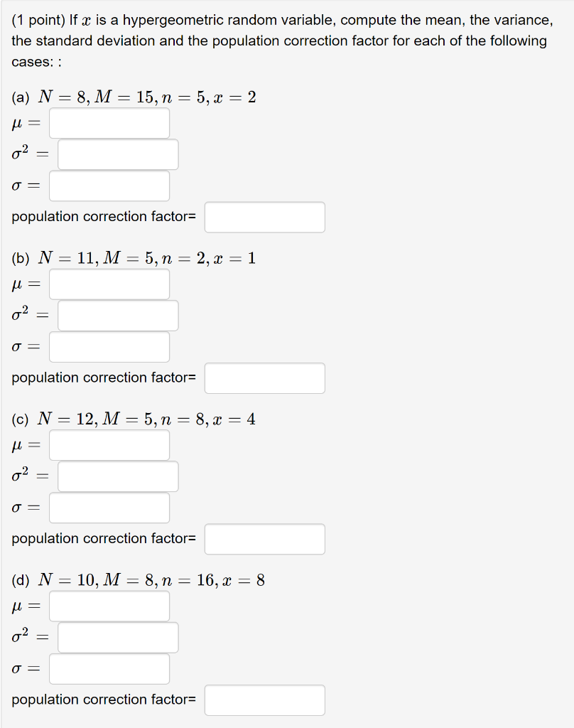
Task: Click part (a) population correction factor field
Action: click(264, 217)
